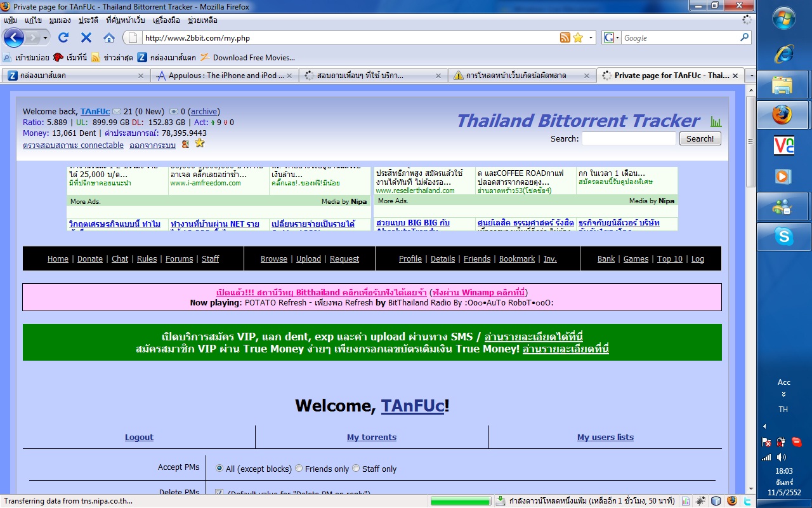812x508 pixels.
Task: Switch to the Appulous iPhone and iPod tab
Action: click(x=225, y=75)
